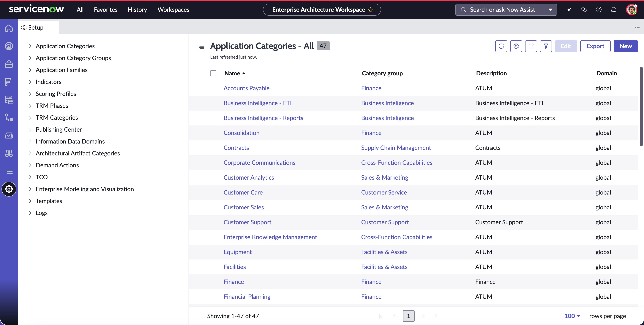Open the Accounts Payable record
Image resolution: width=644 pixels, height=325 pixels.
pyautogui.click(x=246, y=88)
